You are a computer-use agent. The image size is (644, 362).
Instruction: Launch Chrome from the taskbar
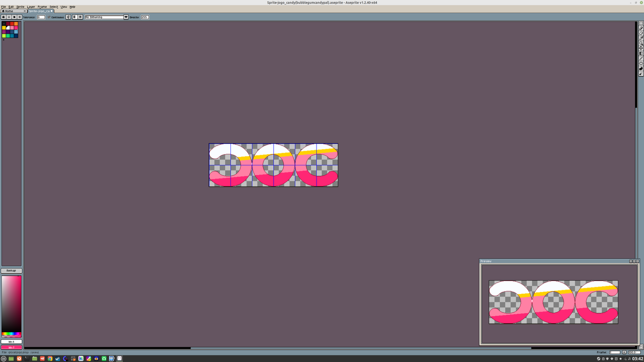pyautogui.click(x=50, y=358)
